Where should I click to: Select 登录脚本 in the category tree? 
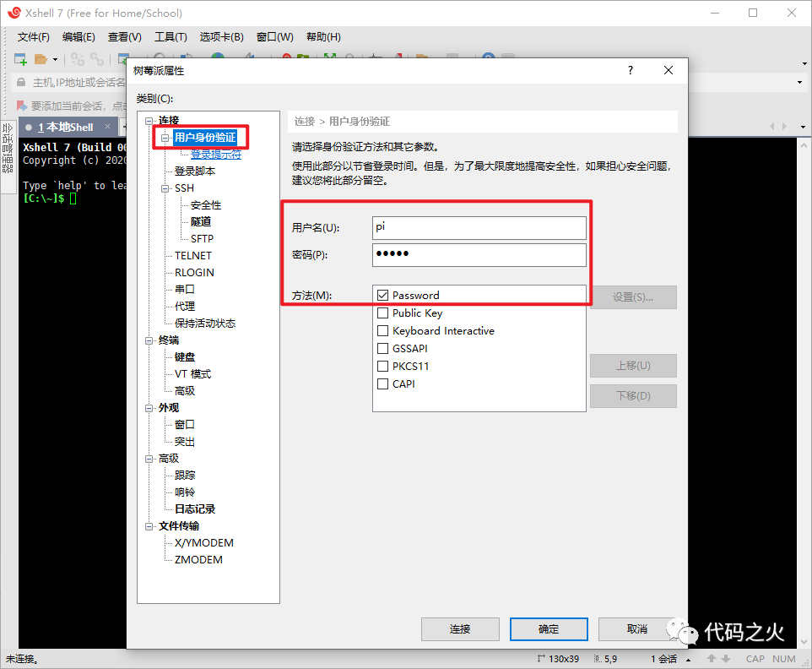point(195,171)
